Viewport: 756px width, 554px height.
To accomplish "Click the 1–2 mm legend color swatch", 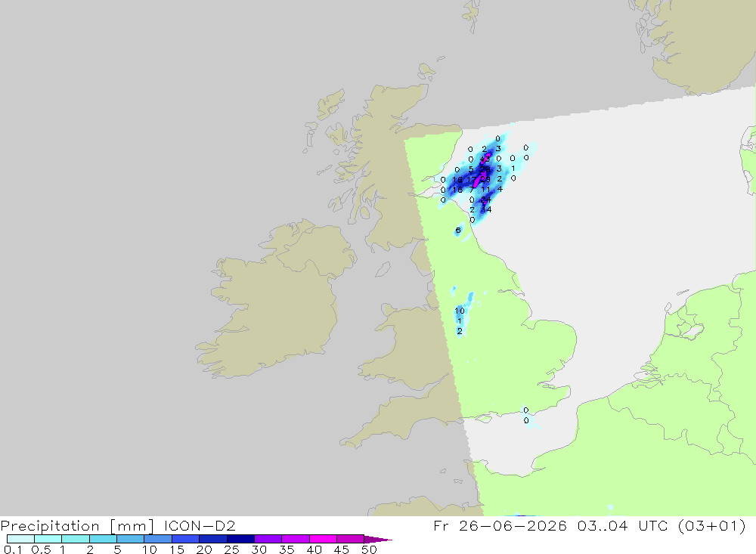I will click(75, 539).
